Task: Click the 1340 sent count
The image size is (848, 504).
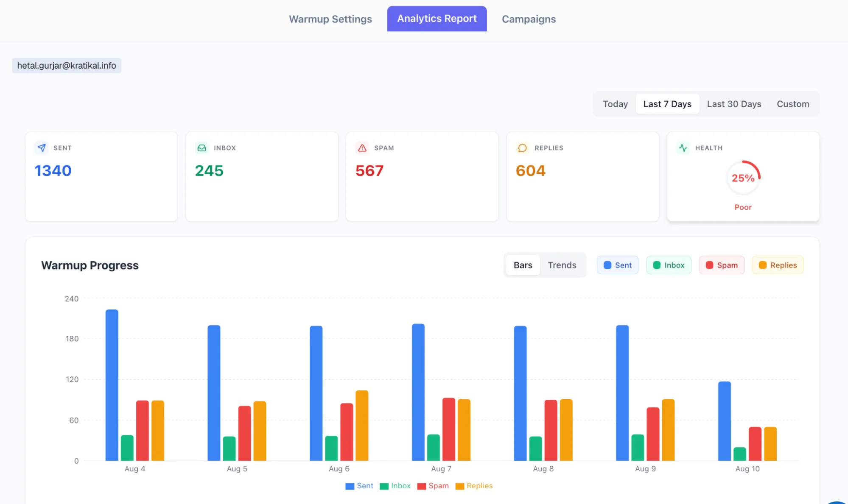Action: point(53,170)
